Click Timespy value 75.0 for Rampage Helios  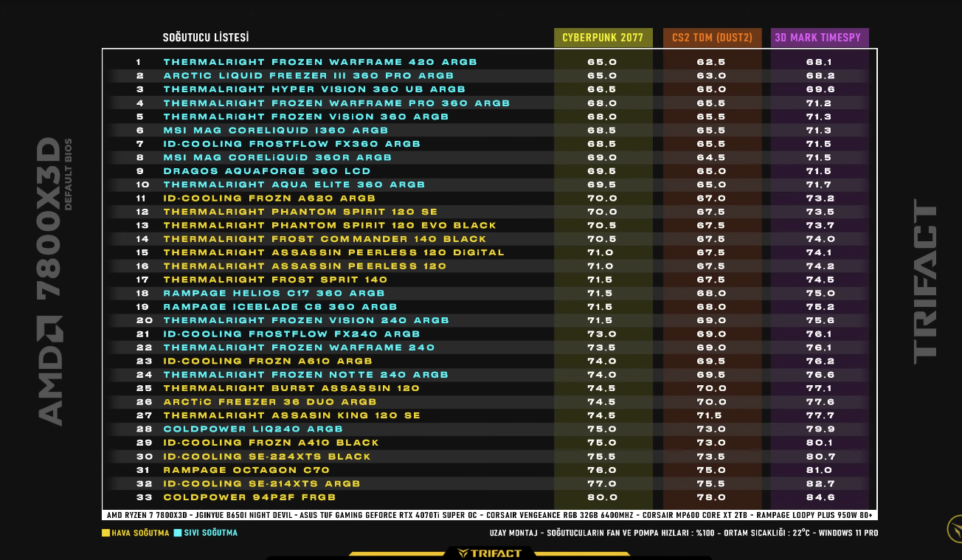(x=820, y=294)
